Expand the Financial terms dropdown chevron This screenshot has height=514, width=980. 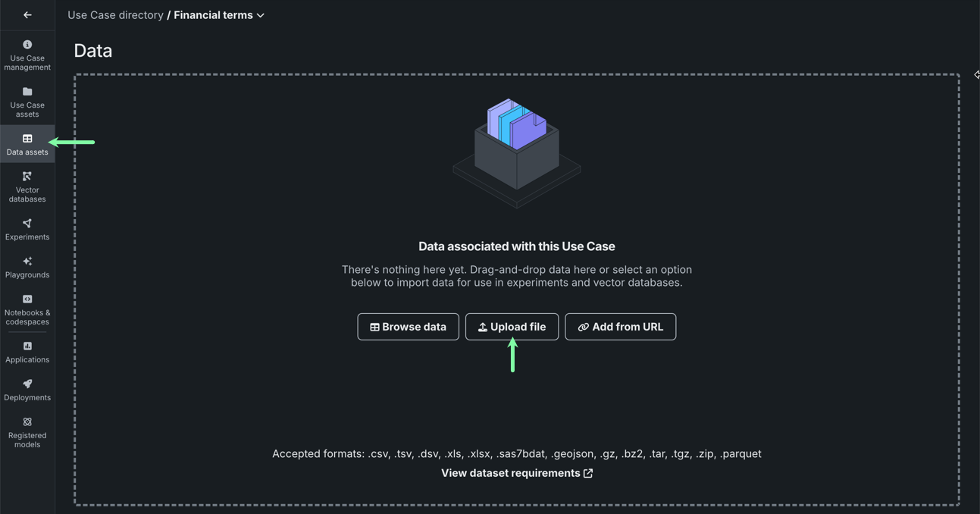261,15
